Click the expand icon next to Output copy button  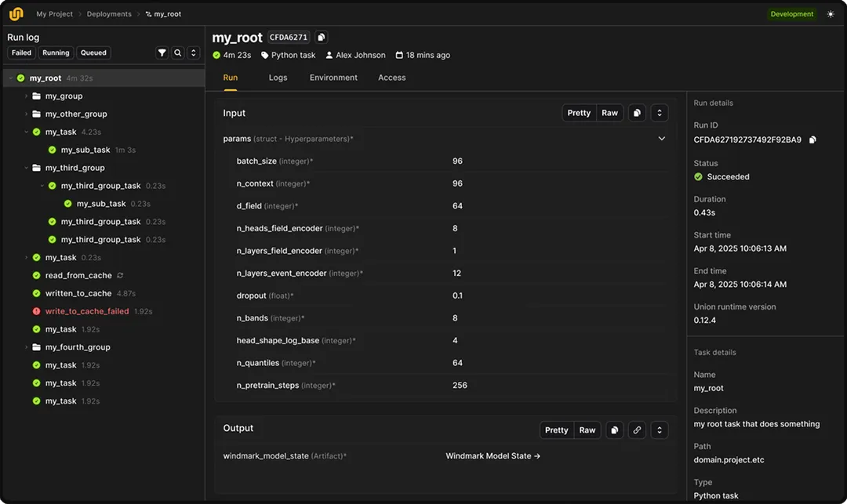(x=659, y=430)
